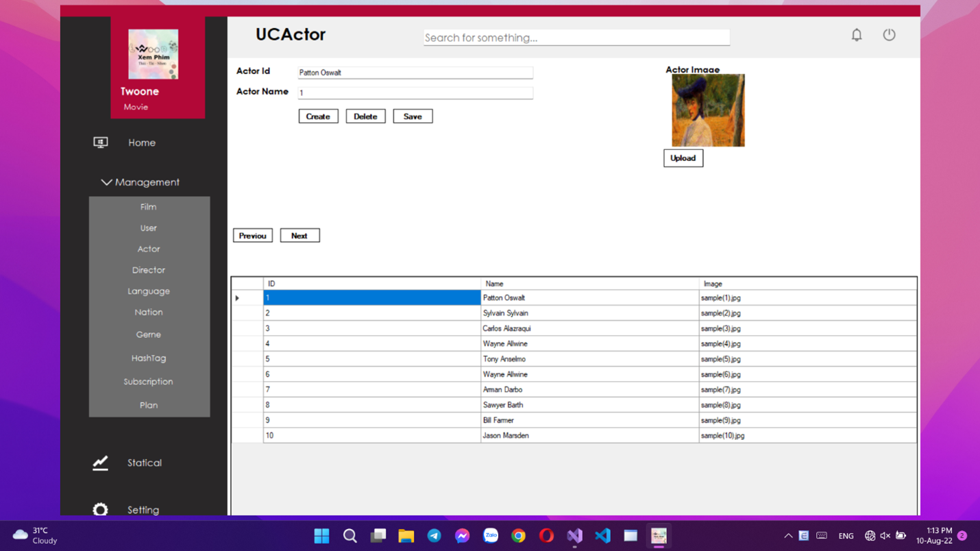Viewport: 980px width, 551px height.
Task: Open Telegram from the taskbar
Action: pos(434,536)
